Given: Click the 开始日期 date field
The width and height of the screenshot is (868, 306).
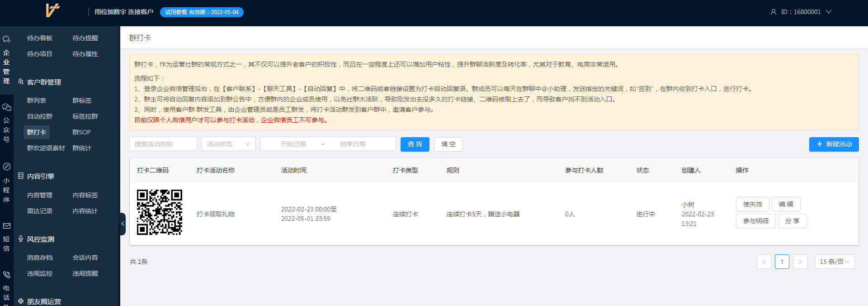Looking at the screenshot, I should (293, 144).
